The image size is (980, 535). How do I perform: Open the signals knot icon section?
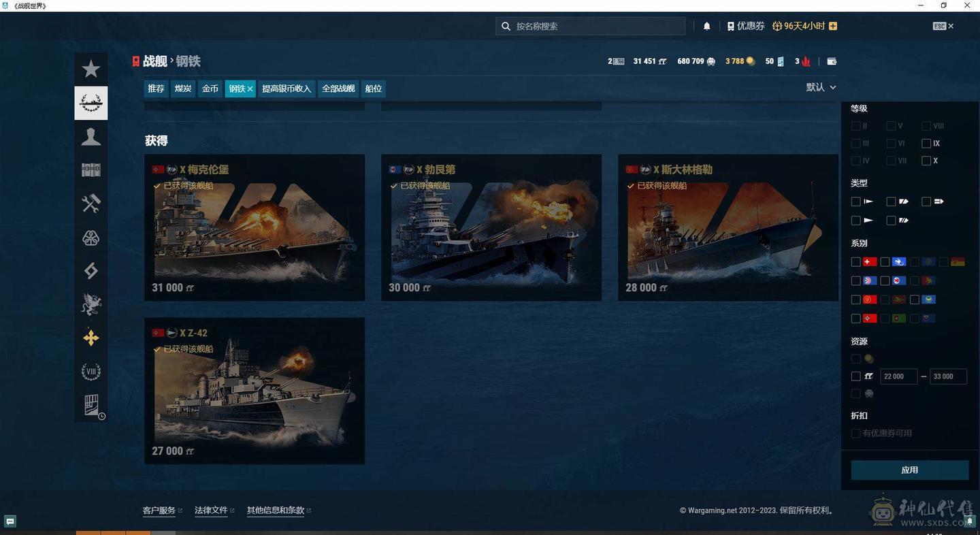point(91,238)
